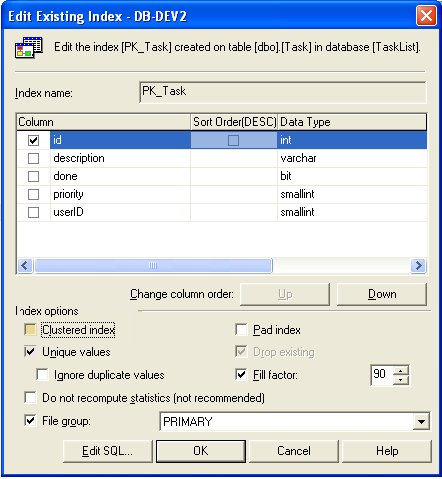
Task: Toggle the Sort Order DESC checkbox for id
Action: 233,140
